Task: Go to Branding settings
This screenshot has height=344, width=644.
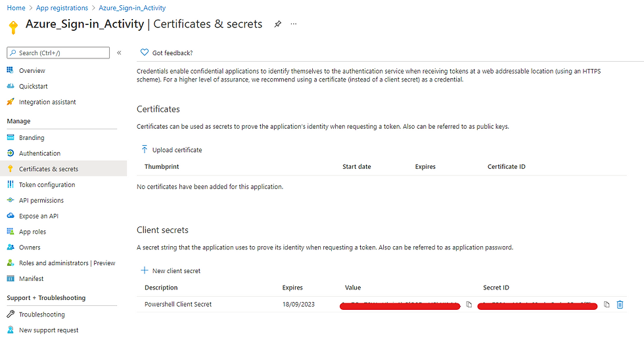Action: tap(32, 137)
